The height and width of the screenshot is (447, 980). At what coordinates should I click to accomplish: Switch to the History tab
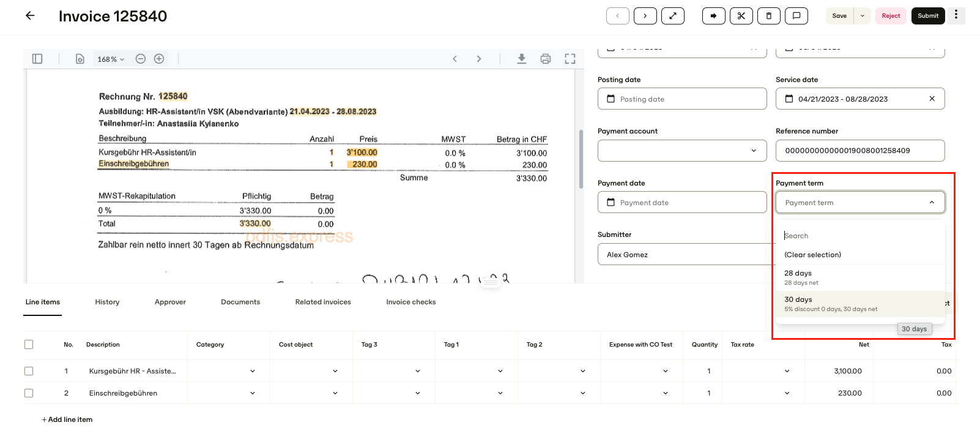[107, 302]
